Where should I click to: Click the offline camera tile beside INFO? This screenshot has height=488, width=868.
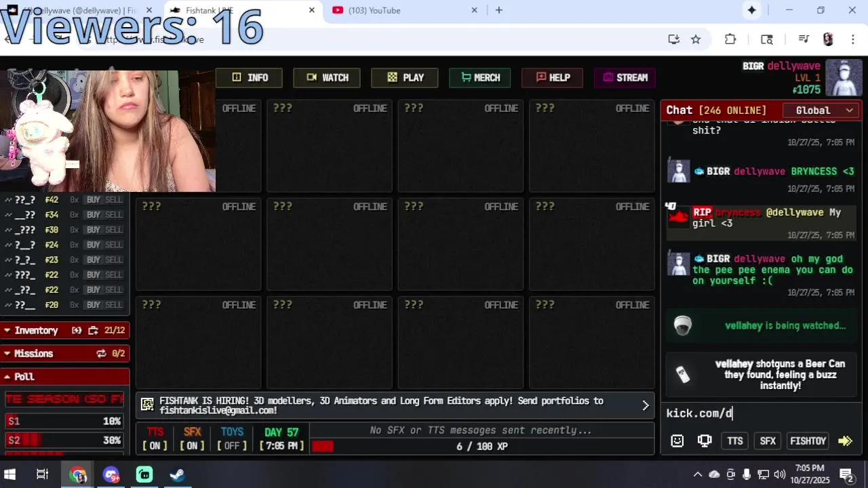pyautogui.click(x=239, y=145)
